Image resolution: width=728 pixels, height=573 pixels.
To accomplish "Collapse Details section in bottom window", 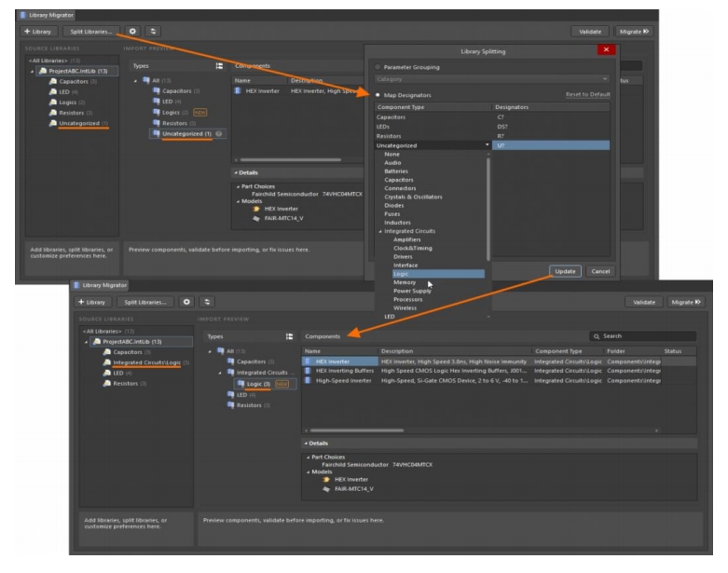I will [306, 443].
